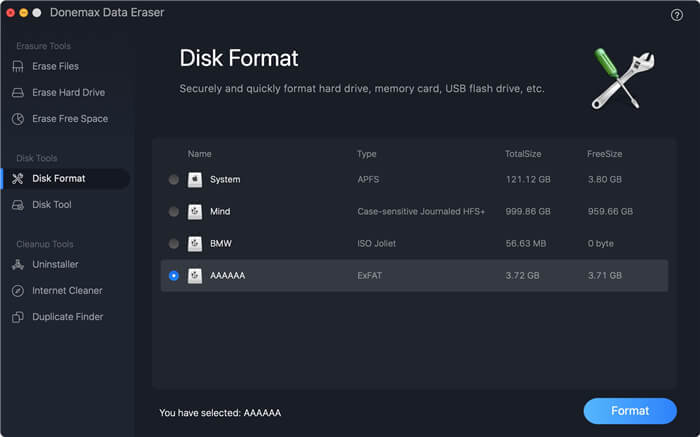
Task: Click the screwdriver and wrench illustration
Action: 623,79
